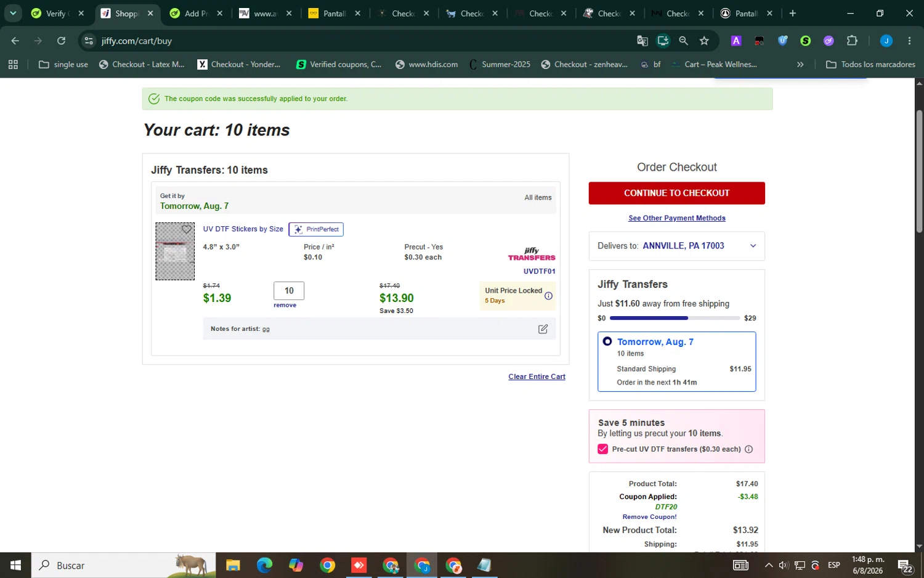Viewport: 924px width, 578px height.
Task: Click the blue shield extension icon
Action: point(782,41)
